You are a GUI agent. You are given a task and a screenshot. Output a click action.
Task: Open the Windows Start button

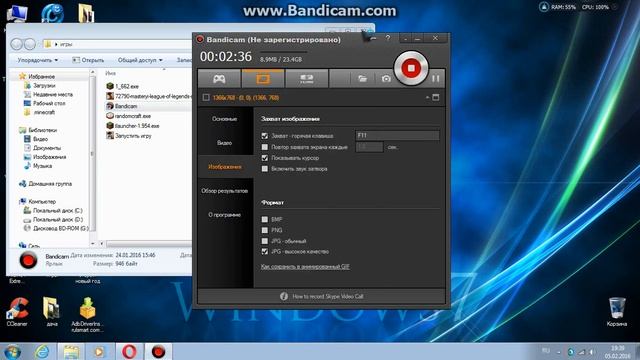pyautogui.click(x=12, y=351)
